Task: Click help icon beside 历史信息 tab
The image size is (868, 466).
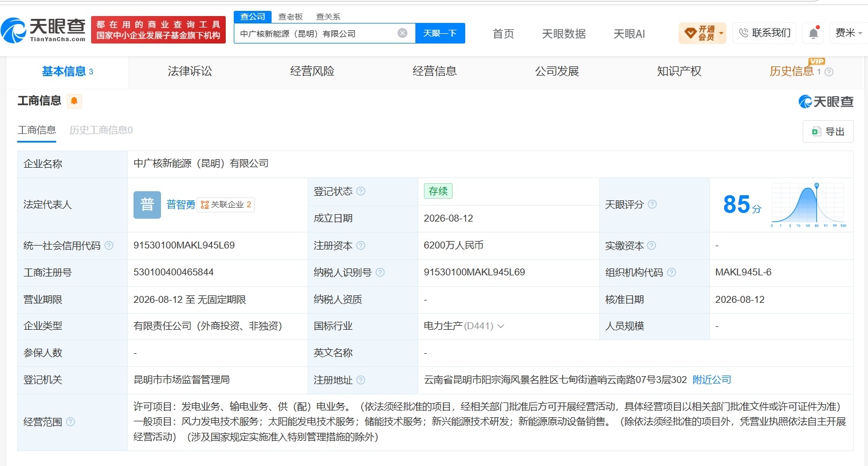Action: pos(829,72)
